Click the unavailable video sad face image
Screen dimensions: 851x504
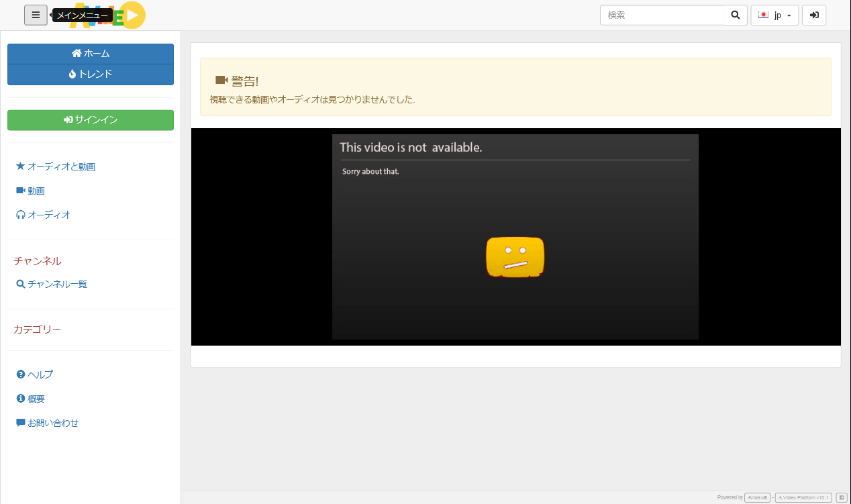[515, 257]
